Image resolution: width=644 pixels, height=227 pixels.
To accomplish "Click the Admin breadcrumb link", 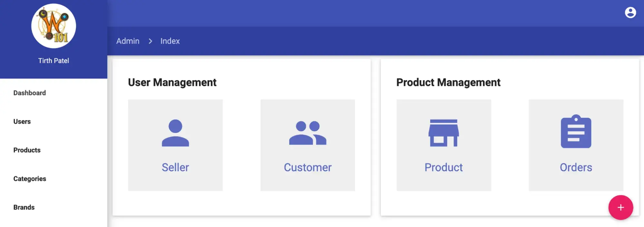I will 128,41.
